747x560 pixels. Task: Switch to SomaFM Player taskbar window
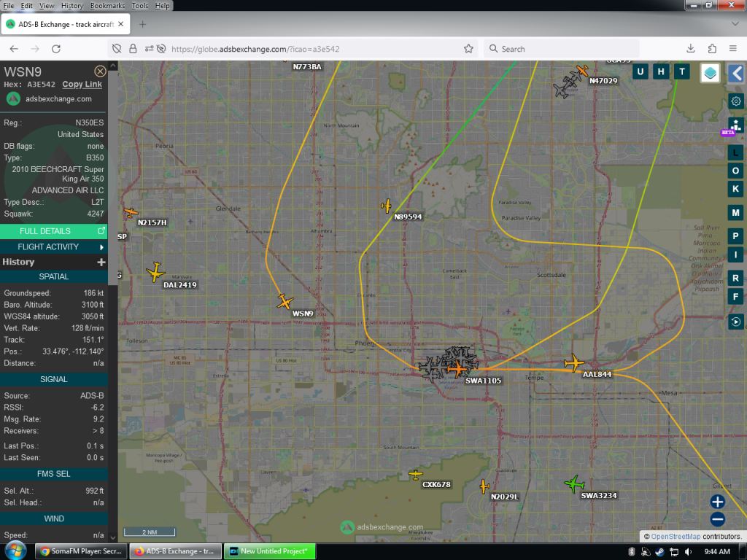tap(80, 551)
